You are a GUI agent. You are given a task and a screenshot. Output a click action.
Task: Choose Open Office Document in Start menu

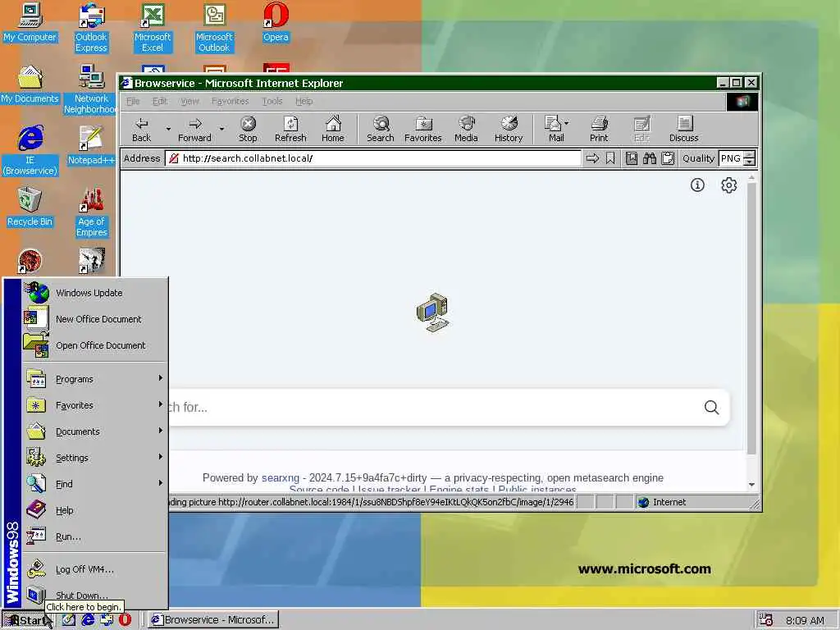[95, 345]
